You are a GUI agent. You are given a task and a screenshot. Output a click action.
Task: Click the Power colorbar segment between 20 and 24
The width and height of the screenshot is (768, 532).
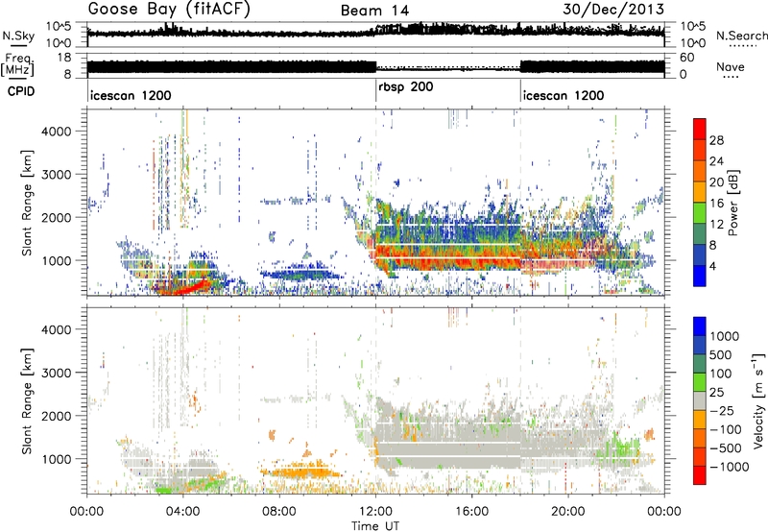pos(700,171)
